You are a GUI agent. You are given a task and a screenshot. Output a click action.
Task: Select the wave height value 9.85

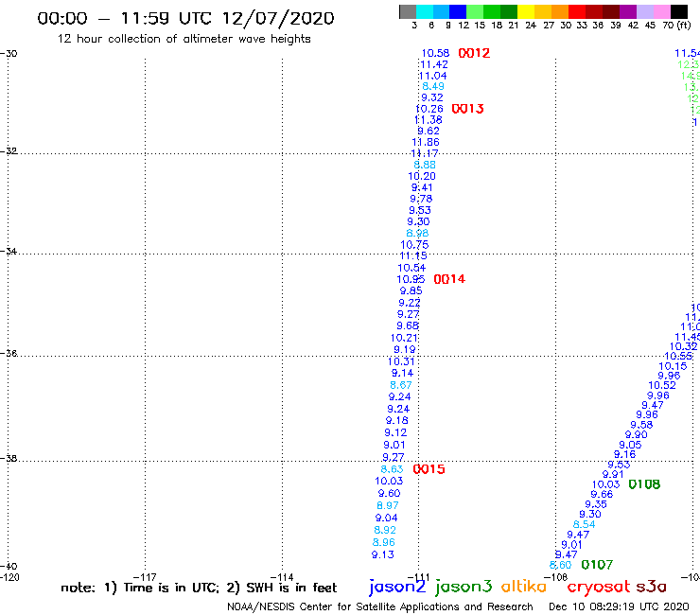pos(411,290)
